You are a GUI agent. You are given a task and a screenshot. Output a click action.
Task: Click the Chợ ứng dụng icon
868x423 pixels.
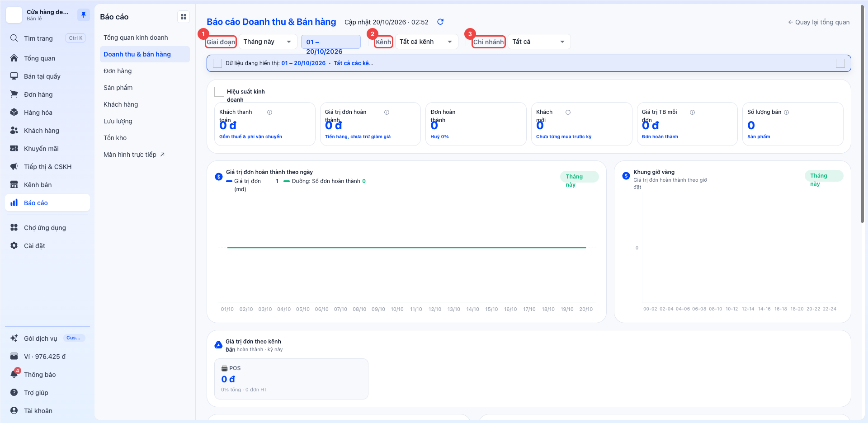pyautogui.click(x=14, y=227)
